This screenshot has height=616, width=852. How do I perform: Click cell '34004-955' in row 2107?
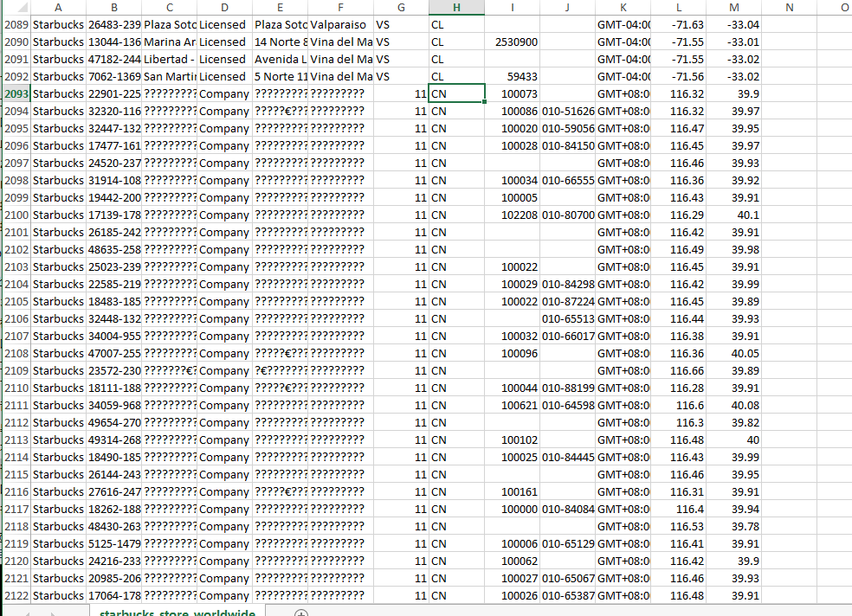pos(113,336)
